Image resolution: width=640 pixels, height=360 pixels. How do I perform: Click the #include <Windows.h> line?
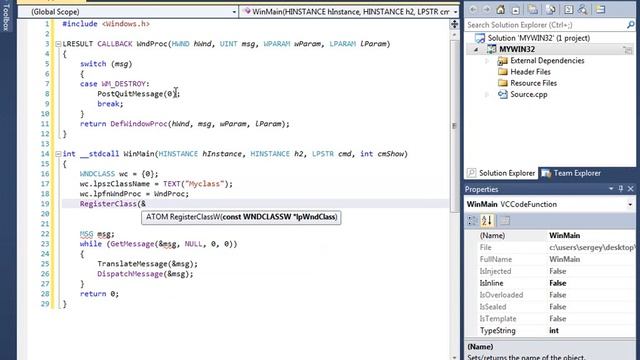click(106, 24)
